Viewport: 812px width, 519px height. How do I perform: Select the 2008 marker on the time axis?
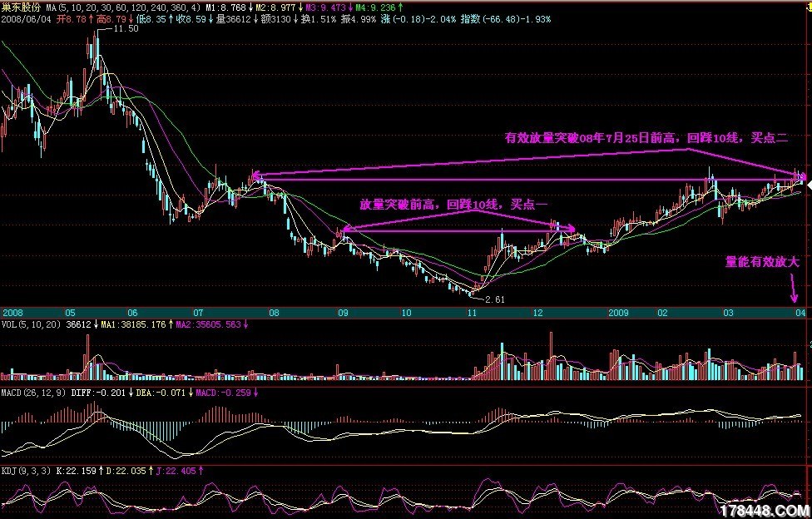pos(13,313)
